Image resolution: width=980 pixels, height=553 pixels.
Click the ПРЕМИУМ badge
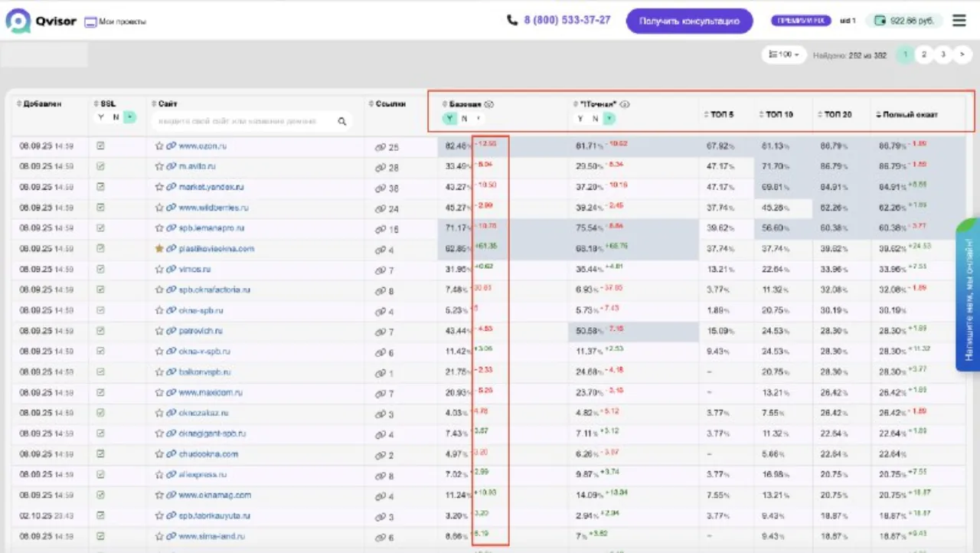point(801,21)
